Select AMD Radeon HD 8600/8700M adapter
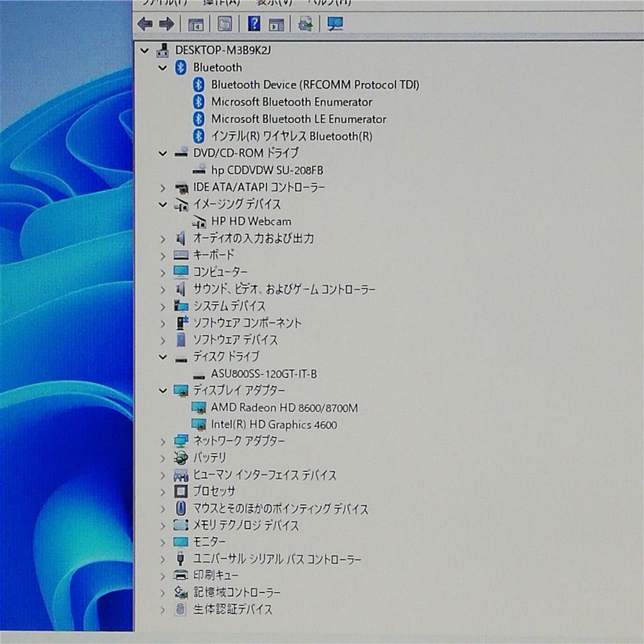The image size is (644, 644). point(284,408)
